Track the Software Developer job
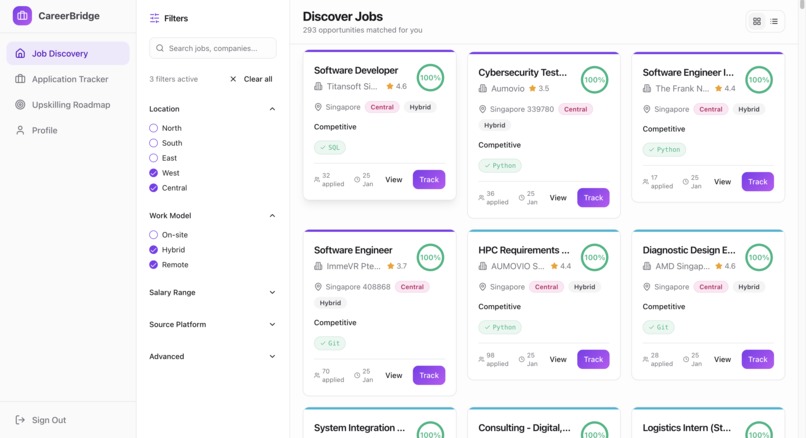 429,180
